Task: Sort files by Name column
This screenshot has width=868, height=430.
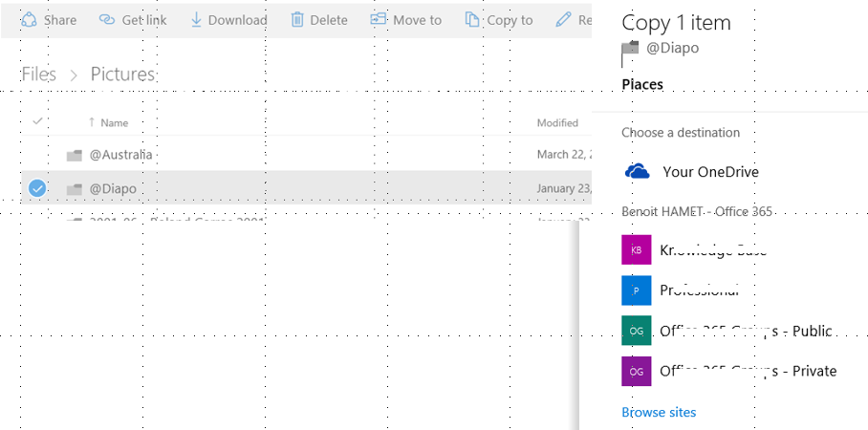Action: click(114, 122)
